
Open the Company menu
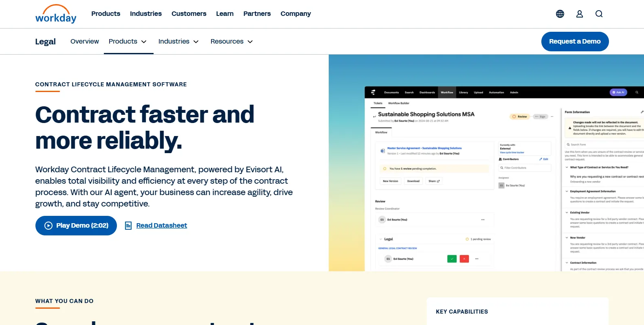[x=296, y=14]
